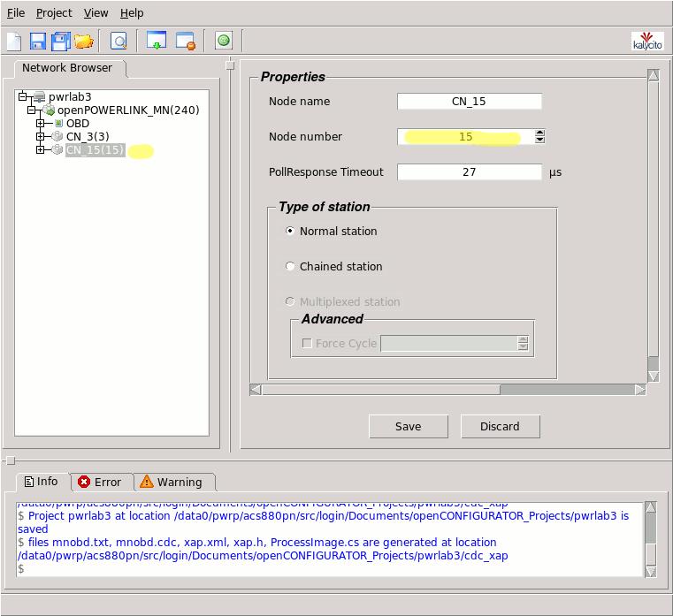The height and width of the screenshot is (616, 673).
Task: Click the 'Project pwrlab3 at location' message
Action: pyautogui.click(x=323, y=522)
